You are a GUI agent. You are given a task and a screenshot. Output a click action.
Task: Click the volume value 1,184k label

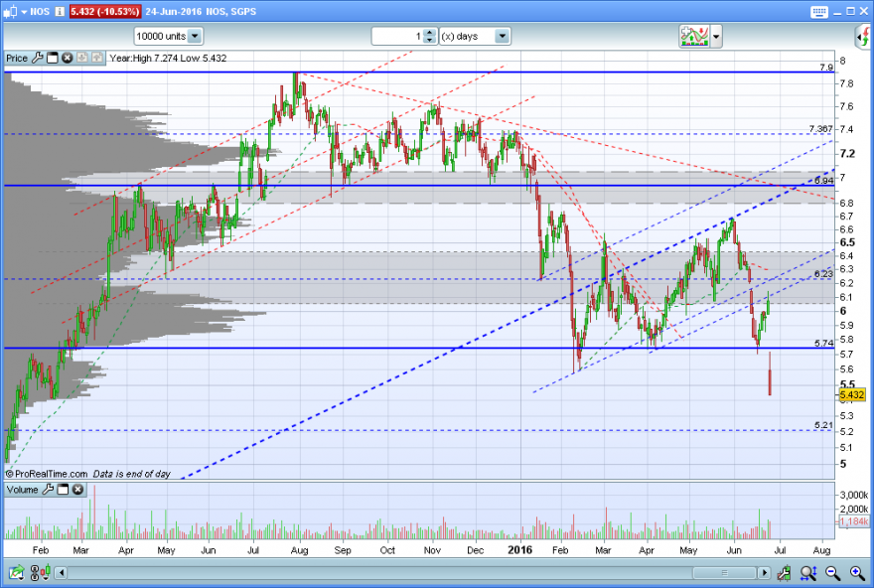853,521
